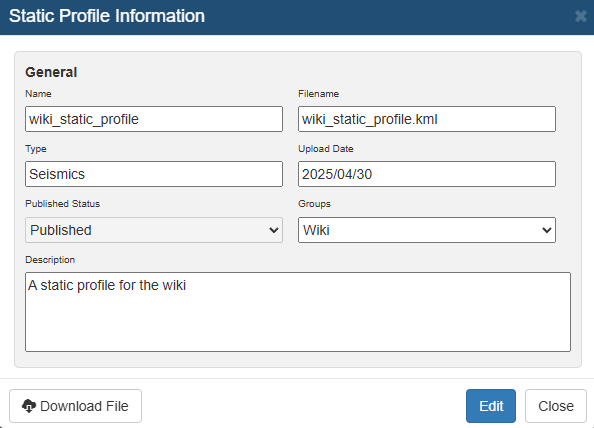Click the Close button
This screenshot has height=428, width=594.
tap(556, 406)
